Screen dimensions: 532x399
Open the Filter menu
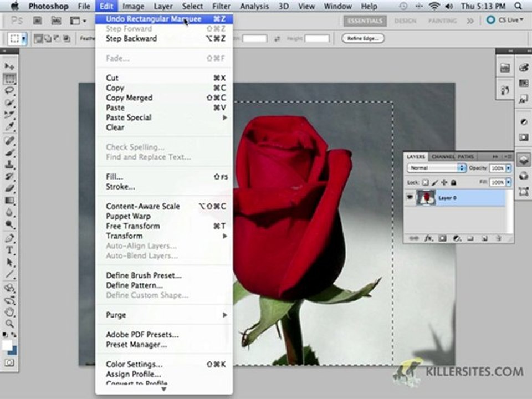[221, 6]
